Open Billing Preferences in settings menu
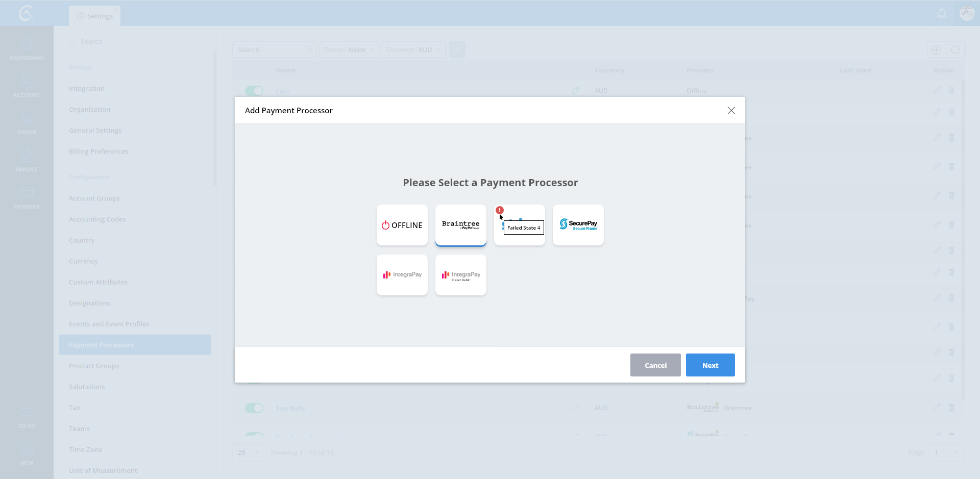Viewport: 980px width, 479px height. 99,152
